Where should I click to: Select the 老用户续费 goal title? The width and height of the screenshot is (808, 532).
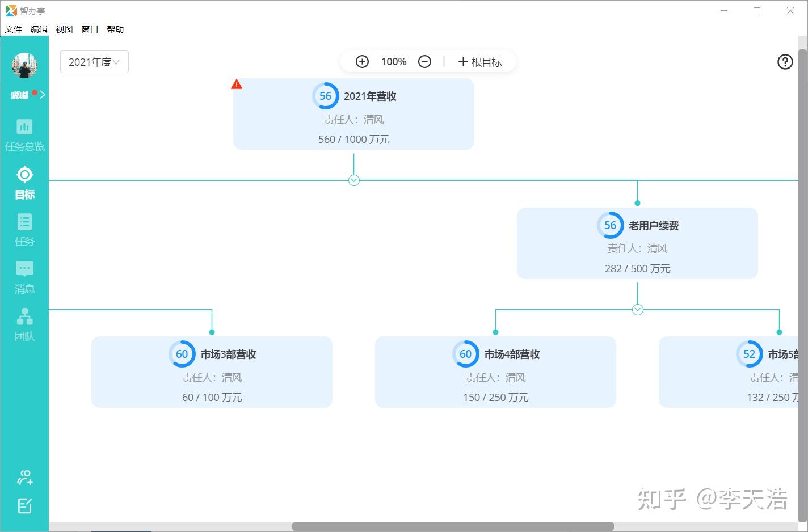click(654, 226)
